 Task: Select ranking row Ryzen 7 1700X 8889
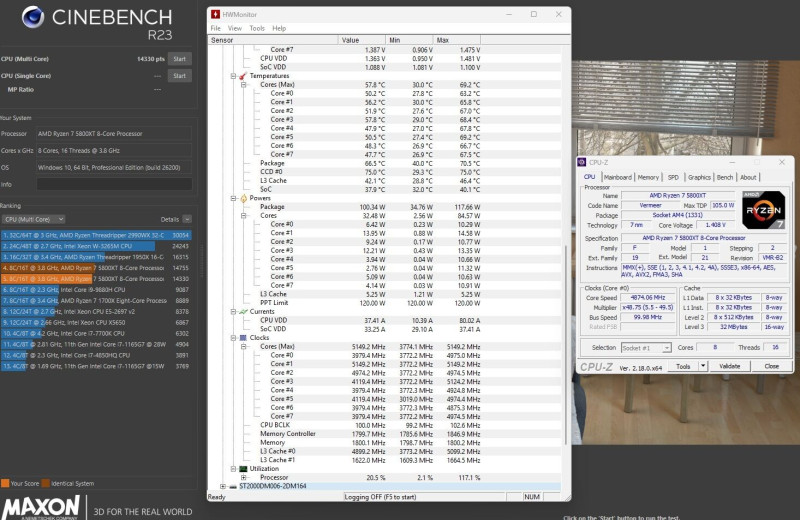pyautogui.click(x=96, y=301)
